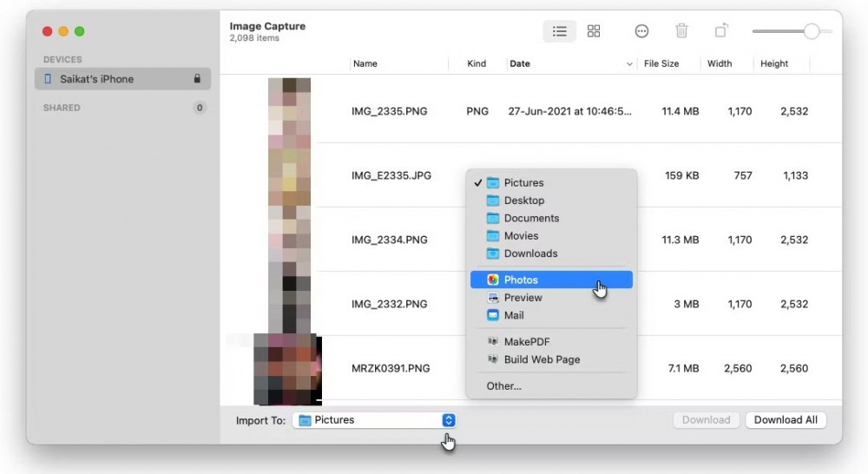Choose Other… at bottom of menu
Image resolution: width=868 pixels, height=474 pixels.
504,386
